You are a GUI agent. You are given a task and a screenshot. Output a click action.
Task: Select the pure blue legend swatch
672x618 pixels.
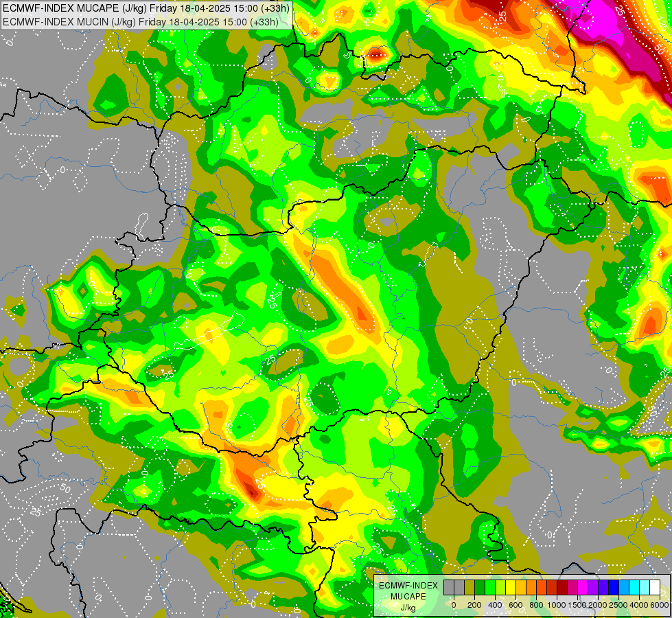[x=614, y=588]
